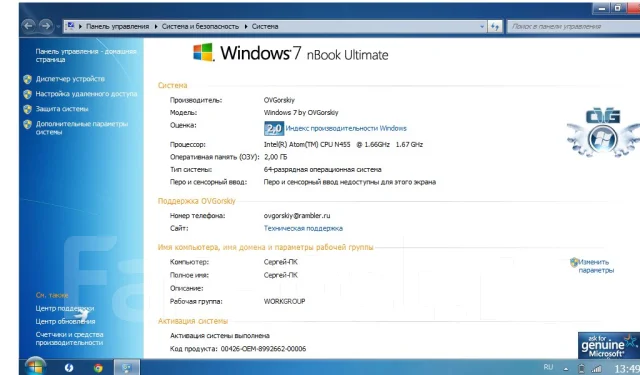Viewport: 640px width, 375px height.
Task: Click the Windows 7 by OVGorskiy model text
Action: tap(301, 113)
